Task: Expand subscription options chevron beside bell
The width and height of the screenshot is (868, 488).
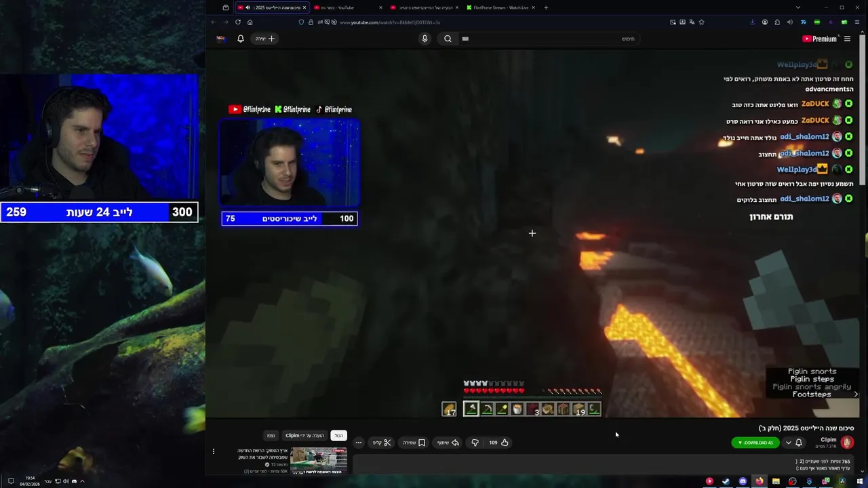Action: (788, 443)
